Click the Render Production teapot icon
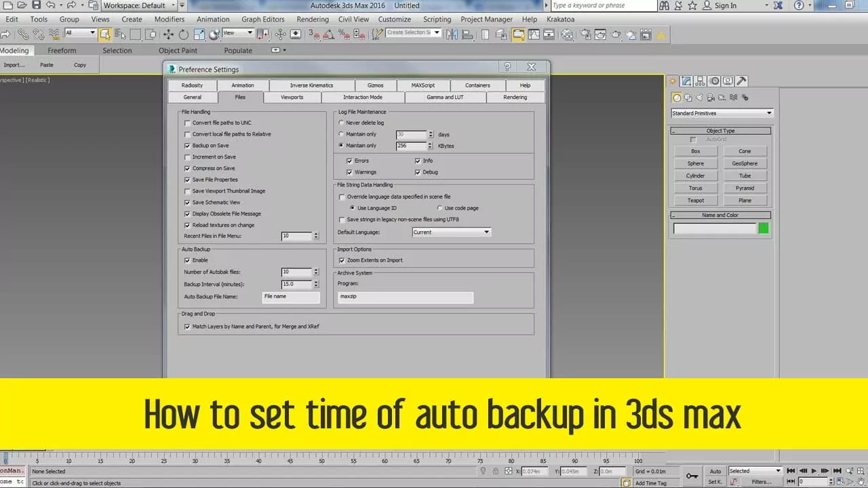The width and height of the screenshot is (868, 488). pos(616,35)
